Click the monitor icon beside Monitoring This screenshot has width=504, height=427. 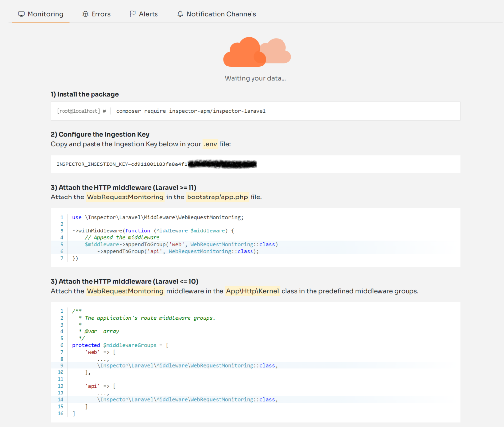[x=21, y=14]
